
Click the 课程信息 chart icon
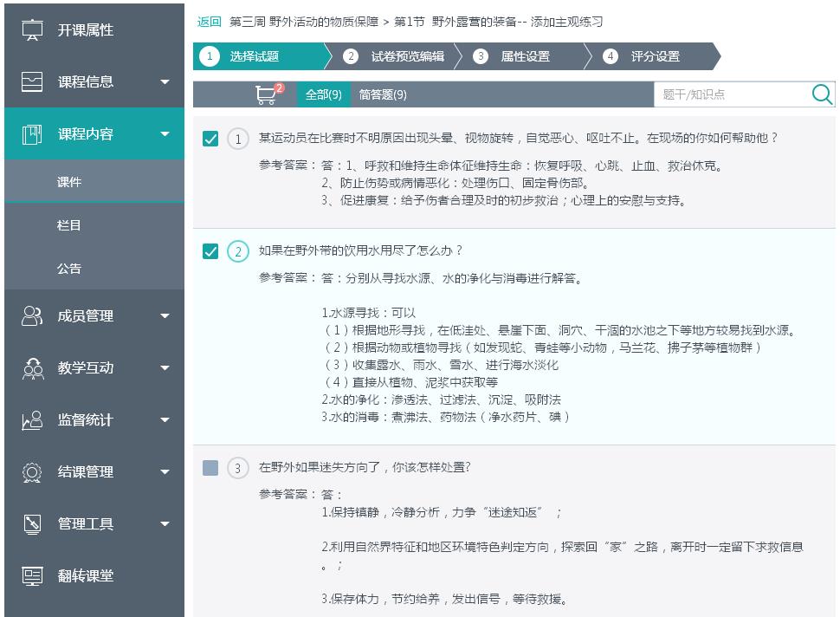click(x=32, y=82)
